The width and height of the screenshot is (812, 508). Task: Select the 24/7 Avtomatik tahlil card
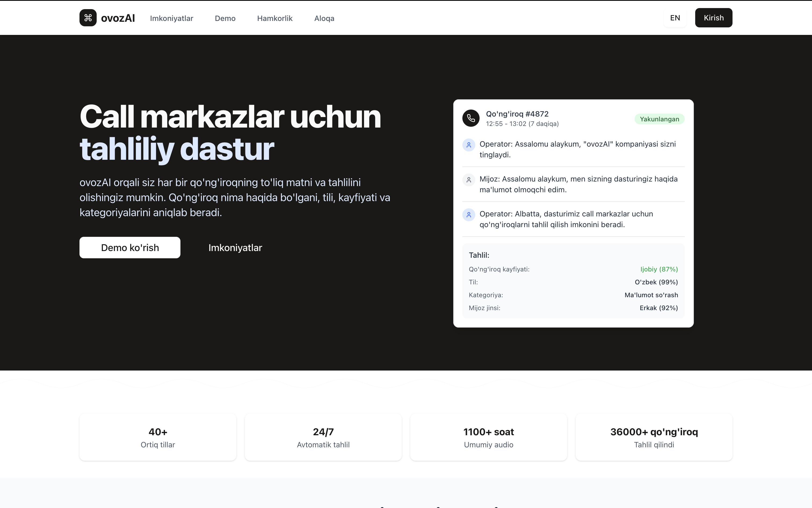[323, 437]
